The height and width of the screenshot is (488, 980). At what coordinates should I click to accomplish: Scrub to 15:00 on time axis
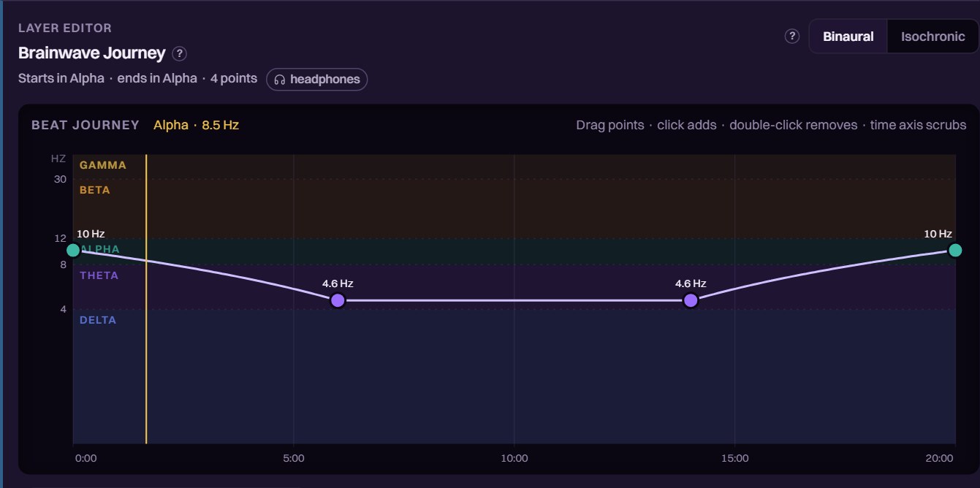point(734,459)
